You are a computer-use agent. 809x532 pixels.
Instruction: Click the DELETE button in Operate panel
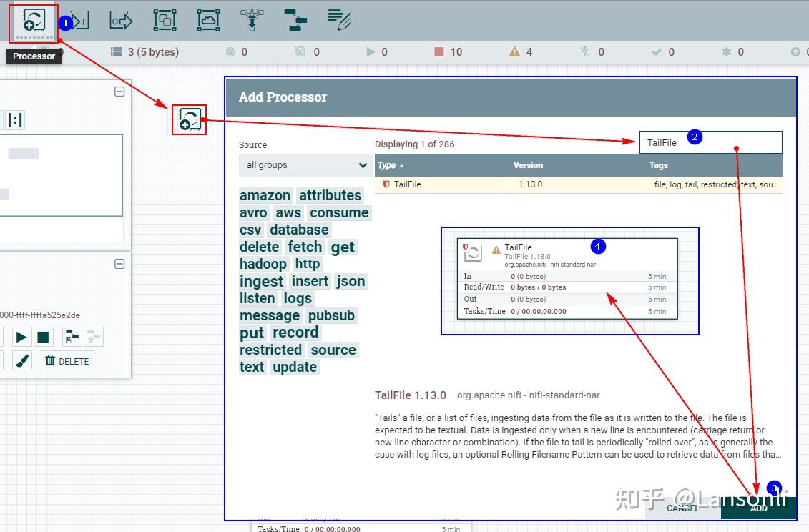pos(67,360)
